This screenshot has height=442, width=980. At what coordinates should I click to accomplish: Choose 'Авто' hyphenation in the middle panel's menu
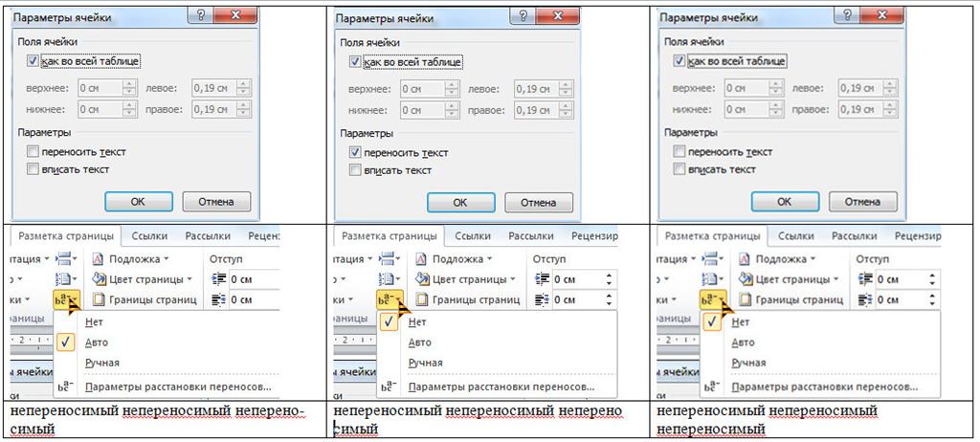tap(419, 343)
